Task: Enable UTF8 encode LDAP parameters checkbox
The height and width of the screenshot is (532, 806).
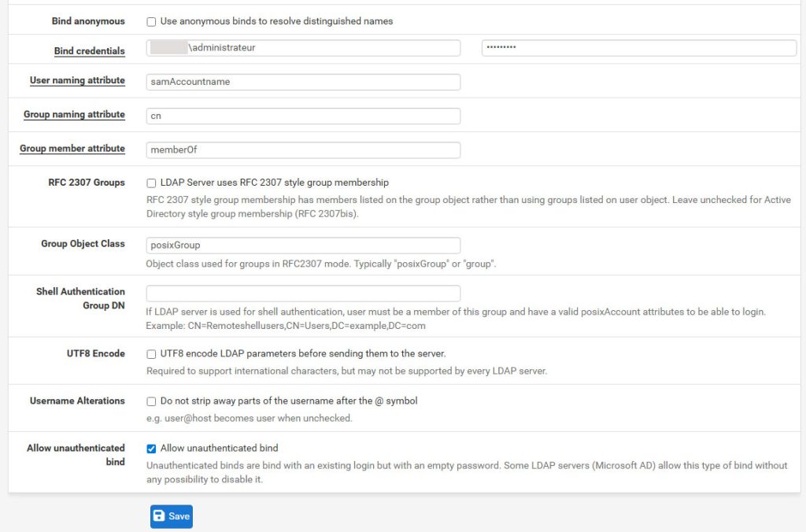Action: (x=151, y=354)
